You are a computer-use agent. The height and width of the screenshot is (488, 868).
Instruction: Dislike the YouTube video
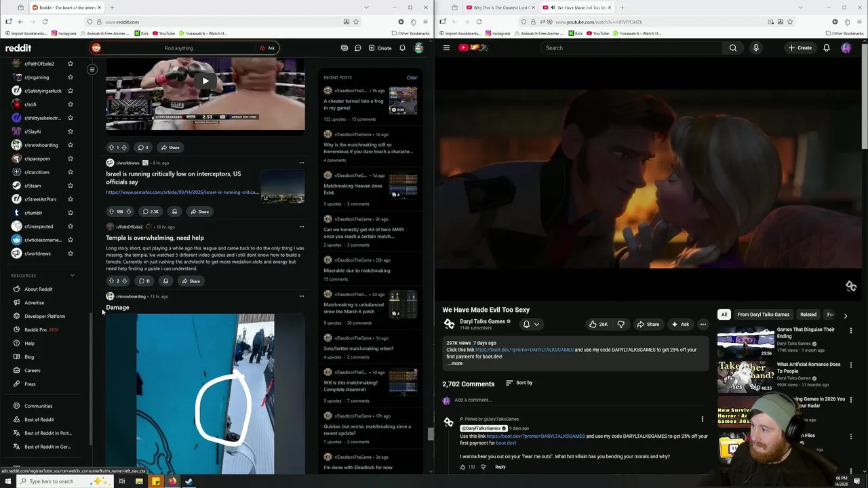click(x=620, y=324)
